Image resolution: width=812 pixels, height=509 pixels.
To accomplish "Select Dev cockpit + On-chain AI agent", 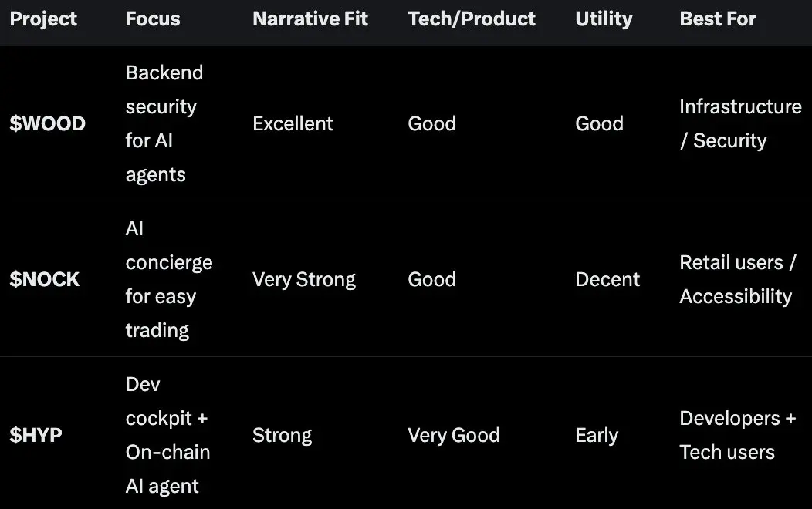I will 167,435.
